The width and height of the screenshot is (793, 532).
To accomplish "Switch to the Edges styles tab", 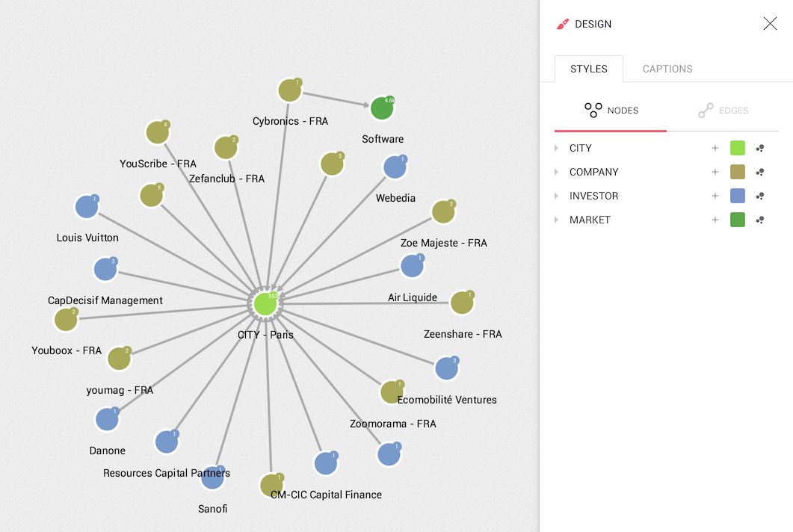I will click(723, 111).
